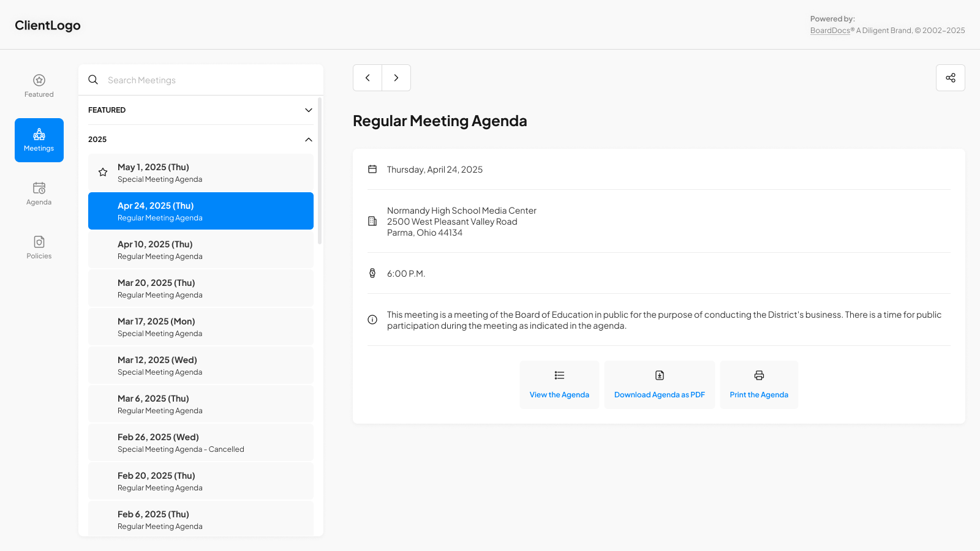Screen dimensions: 980x551
Task: Click the search magnifier icon
Action: [x=93, y=80]
